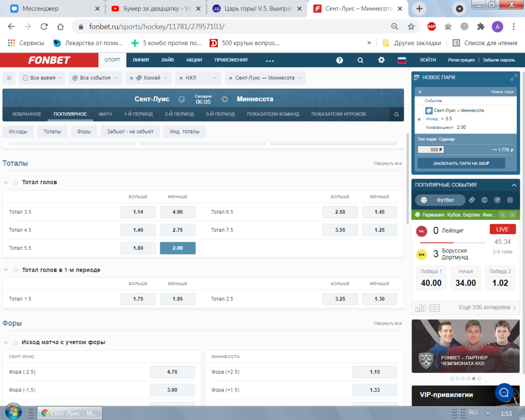Image resolution: width=525 pixels, height=420 pixels.
Task: Click the search icon in Fonbet header
Action: tap(360, 60)
